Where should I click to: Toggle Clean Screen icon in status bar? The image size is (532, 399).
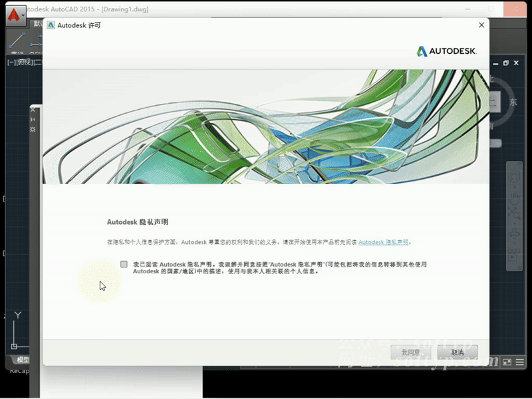(x=507, y=362)
